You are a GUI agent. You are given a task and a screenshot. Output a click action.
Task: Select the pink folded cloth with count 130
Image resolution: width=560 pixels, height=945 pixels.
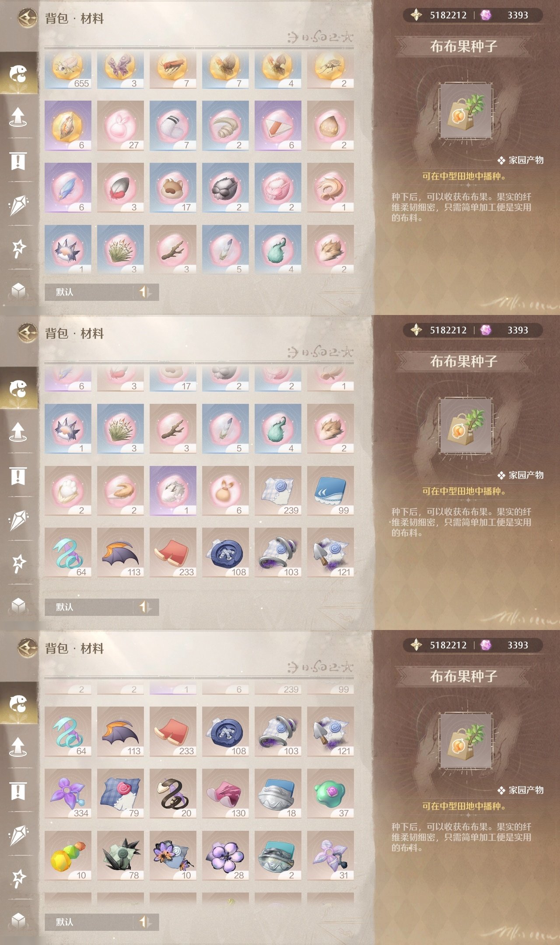click(x=225, y=794)
